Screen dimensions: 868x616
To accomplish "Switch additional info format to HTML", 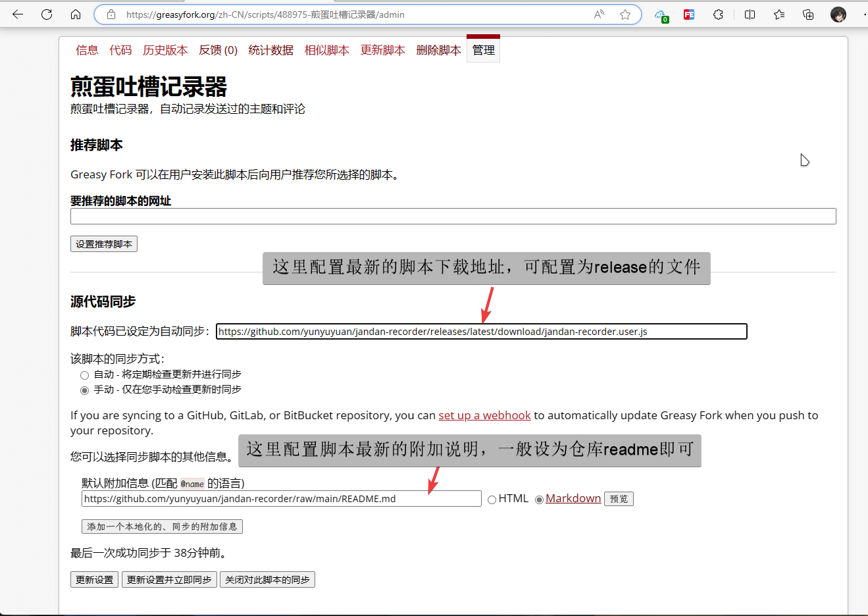I will [x=492, y=498].
